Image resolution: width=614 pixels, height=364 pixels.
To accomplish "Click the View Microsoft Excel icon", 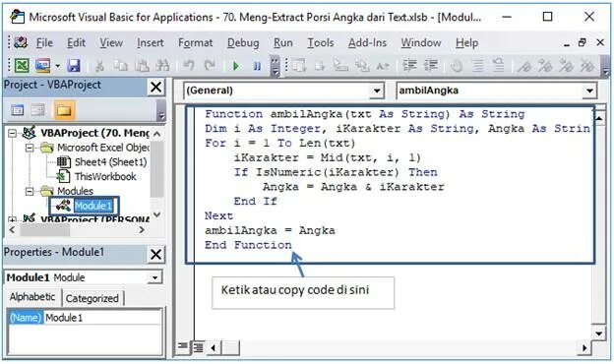I will (22, 65).
